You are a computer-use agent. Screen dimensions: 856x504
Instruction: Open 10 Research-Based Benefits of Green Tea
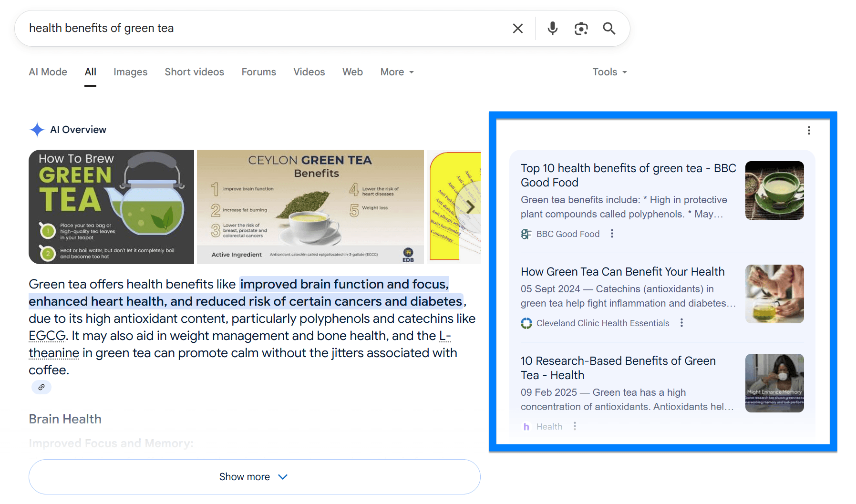coord(618,368)
